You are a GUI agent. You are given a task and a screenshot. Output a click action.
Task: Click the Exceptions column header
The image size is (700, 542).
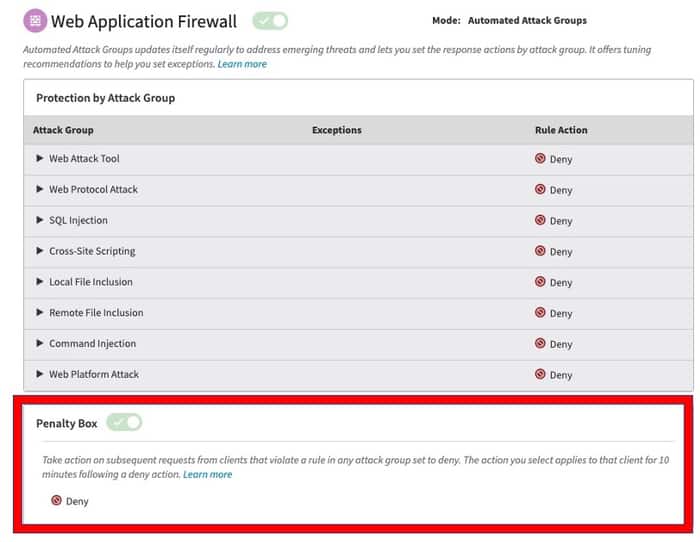pyautogui.click(x=336, y=130)
